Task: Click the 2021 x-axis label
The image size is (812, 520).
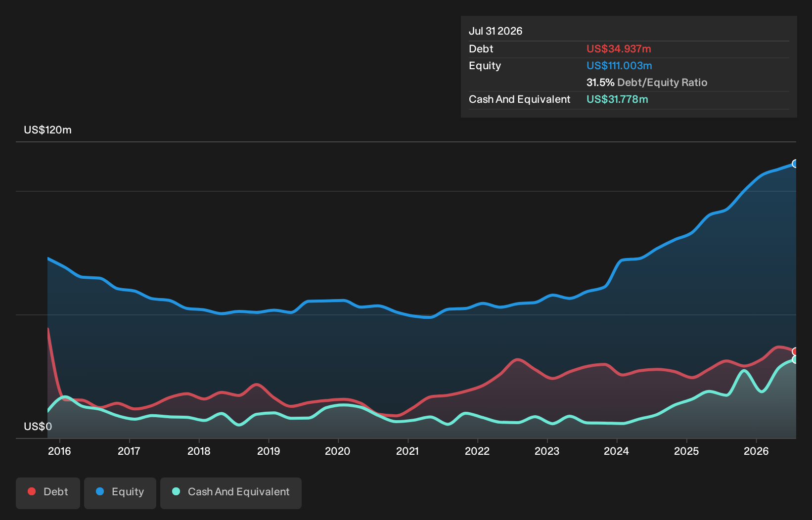Action: coord(407,451)
